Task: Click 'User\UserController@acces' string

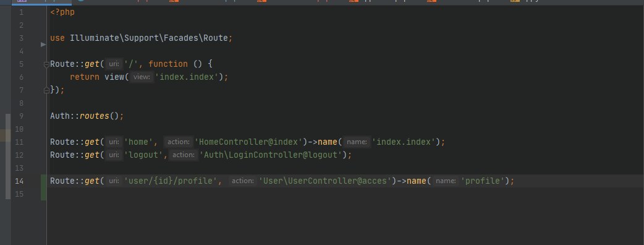Action: pyautogui.click(x=324, y=181)
